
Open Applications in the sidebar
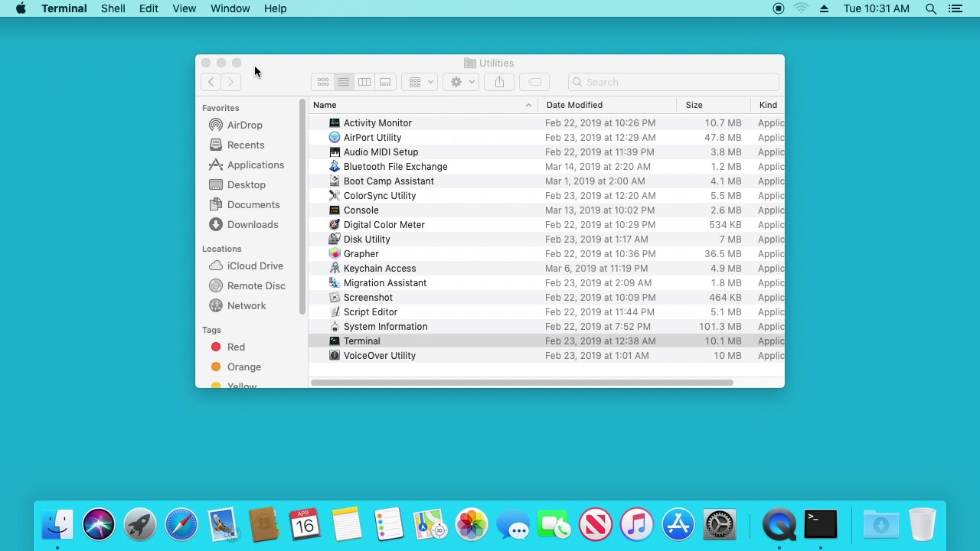(x=256, y=165)
